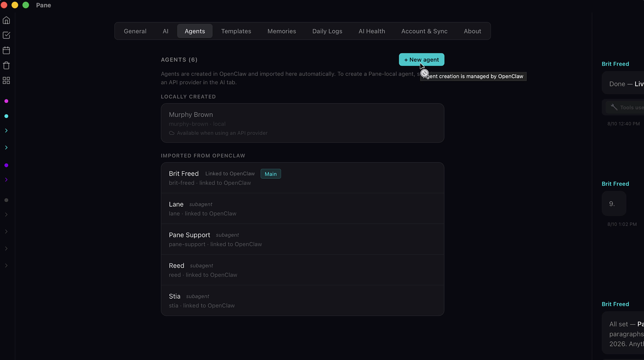The height and width of the screenshot is (360, 644).
Task: Click the Tools used wrench icon
Action: point(614,107)
